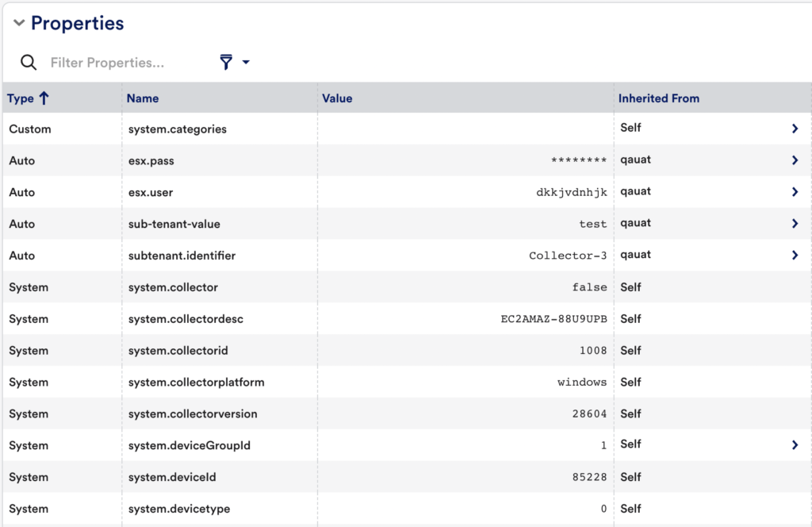The height and width of the screenshot is (527, 812).
Task: Click qauat in the esx.user row
Action: [636, 191]
